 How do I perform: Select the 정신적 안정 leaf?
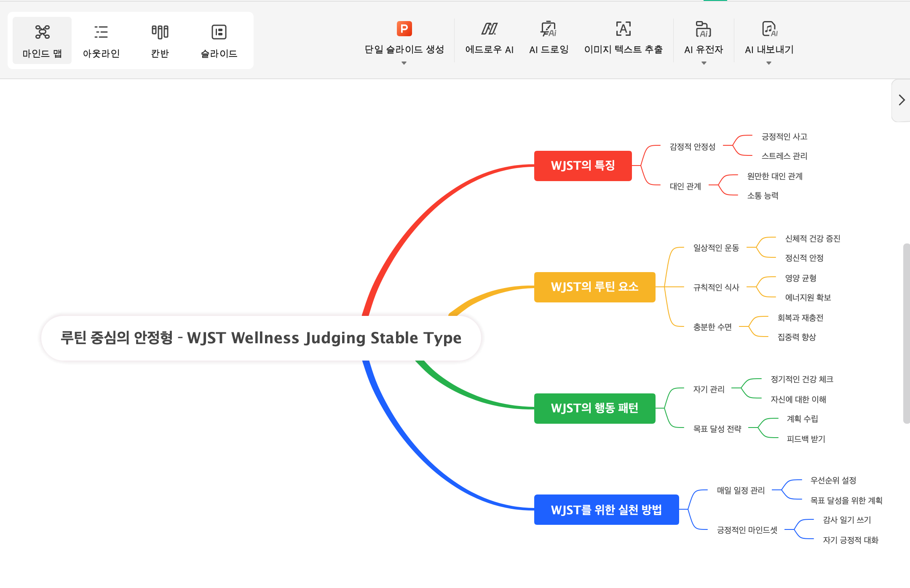pos(804,258)
